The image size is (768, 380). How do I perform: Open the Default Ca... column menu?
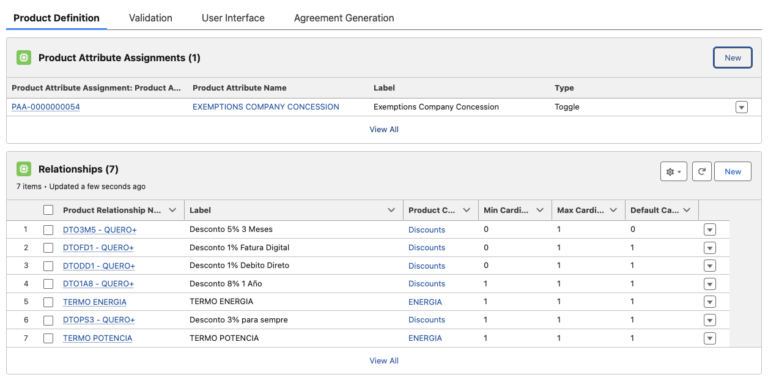pos(687,210)
